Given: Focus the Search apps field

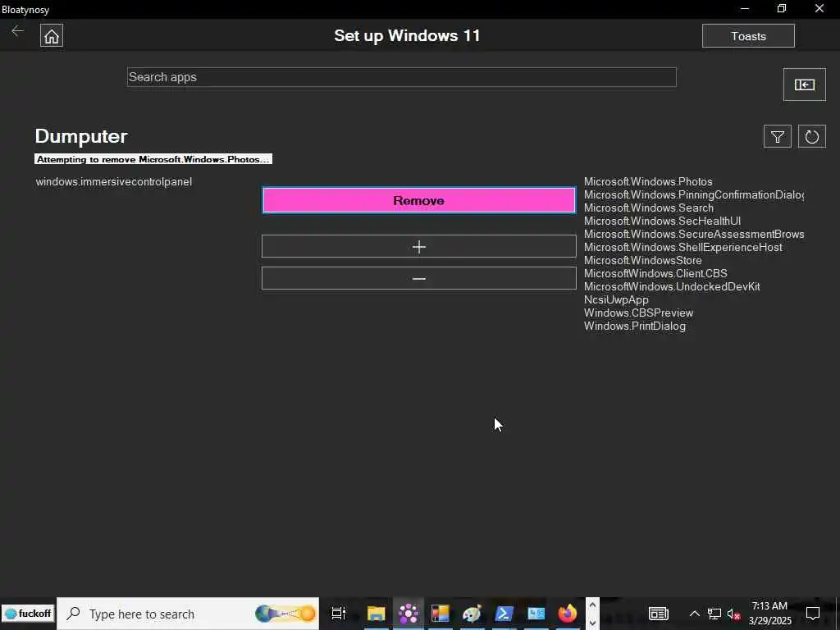Looking at the screenshot, I should pos(402,77).
